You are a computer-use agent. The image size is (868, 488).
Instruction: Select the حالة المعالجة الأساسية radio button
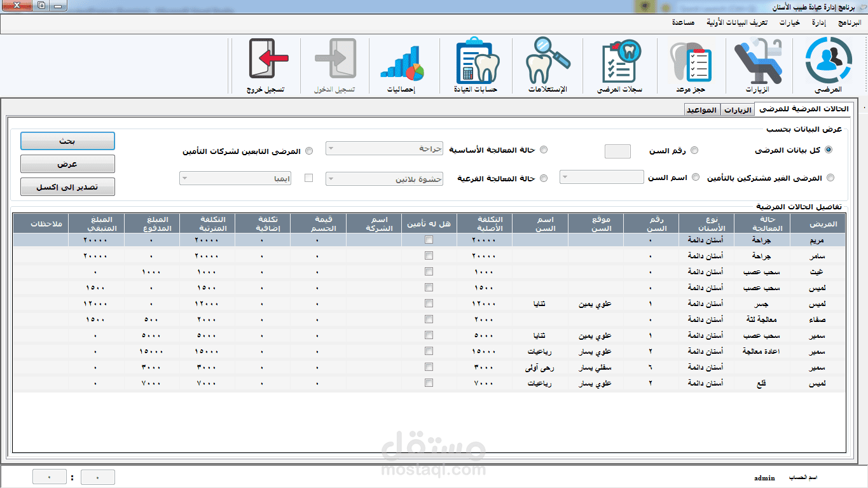(x=543, y=150)
